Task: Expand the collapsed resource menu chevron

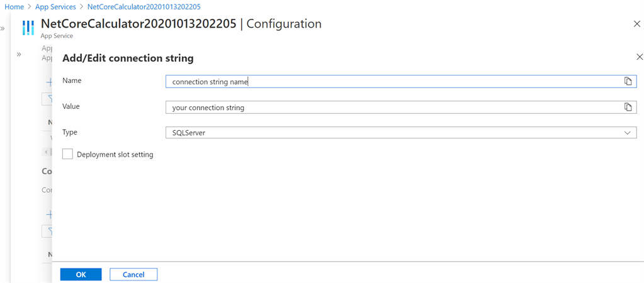Action: (19, 54)
